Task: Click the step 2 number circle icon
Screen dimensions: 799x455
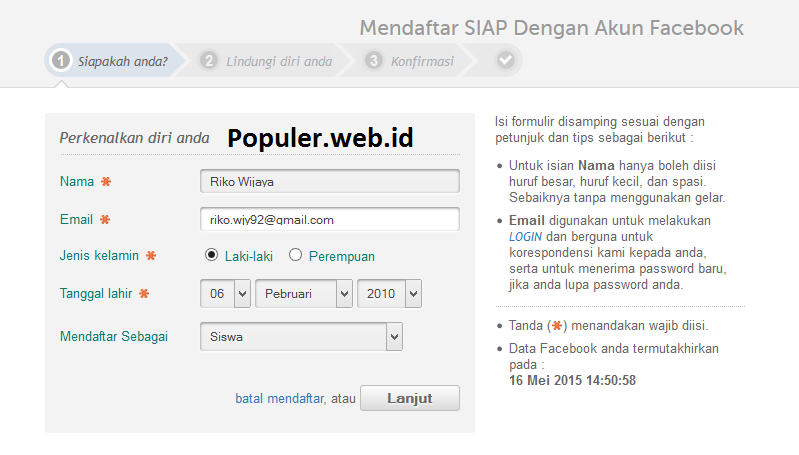Action: (x=208, y=61)
